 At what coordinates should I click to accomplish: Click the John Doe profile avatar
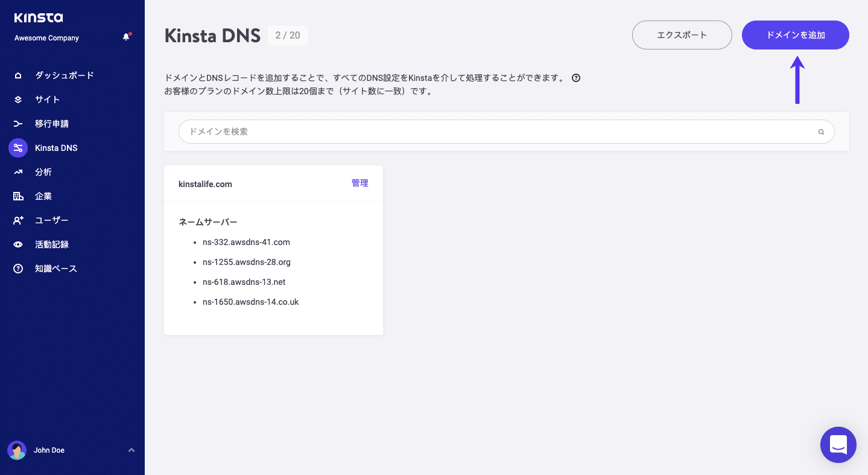tap(17, 450)
